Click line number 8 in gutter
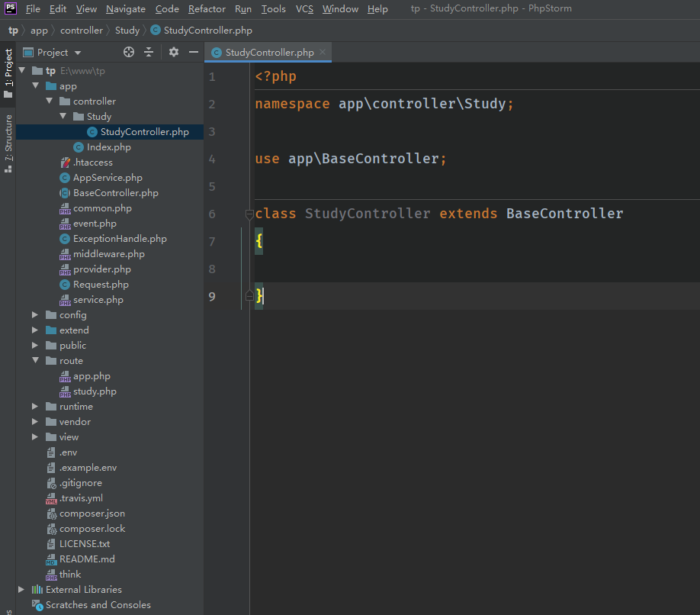Viewport: 700px width, 615px height. 212,269
